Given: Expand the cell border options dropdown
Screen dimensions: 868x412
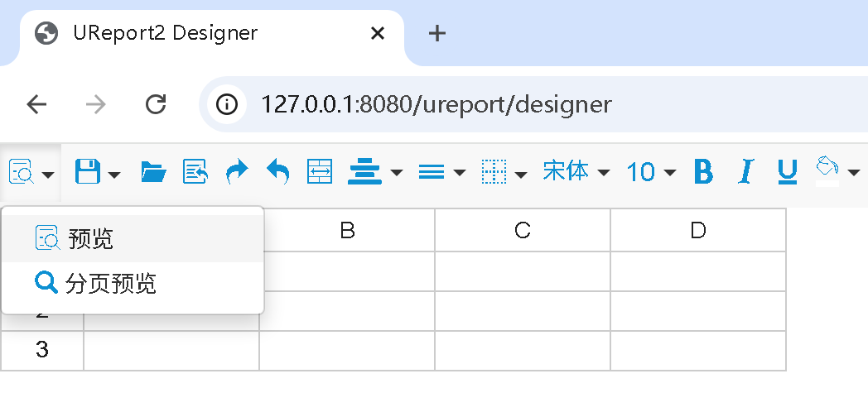Looking at the screenshot, I should coord(504,172).
